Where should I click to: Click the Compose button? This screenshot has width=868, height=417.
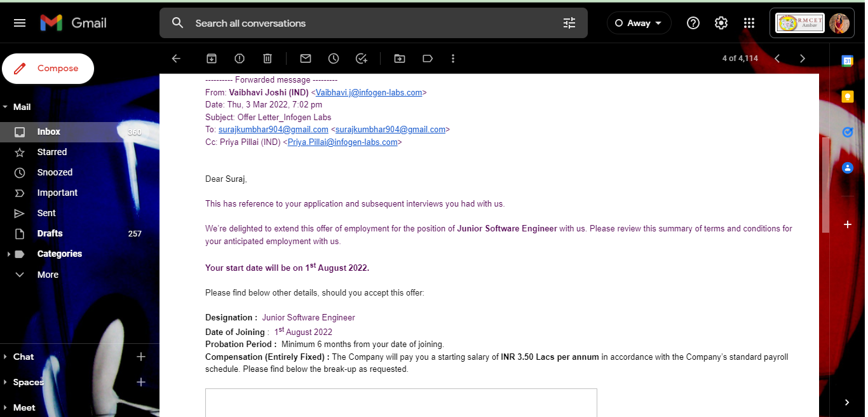(x=48, y=69)
